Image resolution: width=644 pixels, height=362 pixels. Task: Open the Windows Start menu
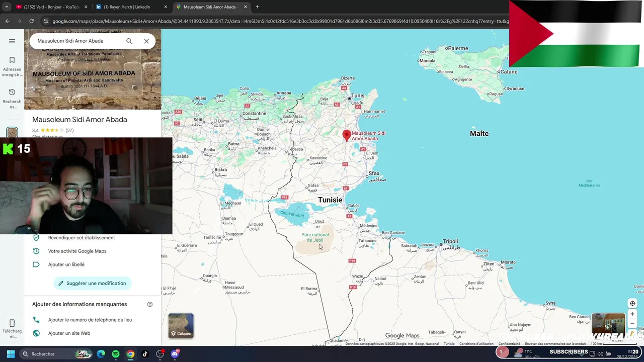(x=11, y=354)
